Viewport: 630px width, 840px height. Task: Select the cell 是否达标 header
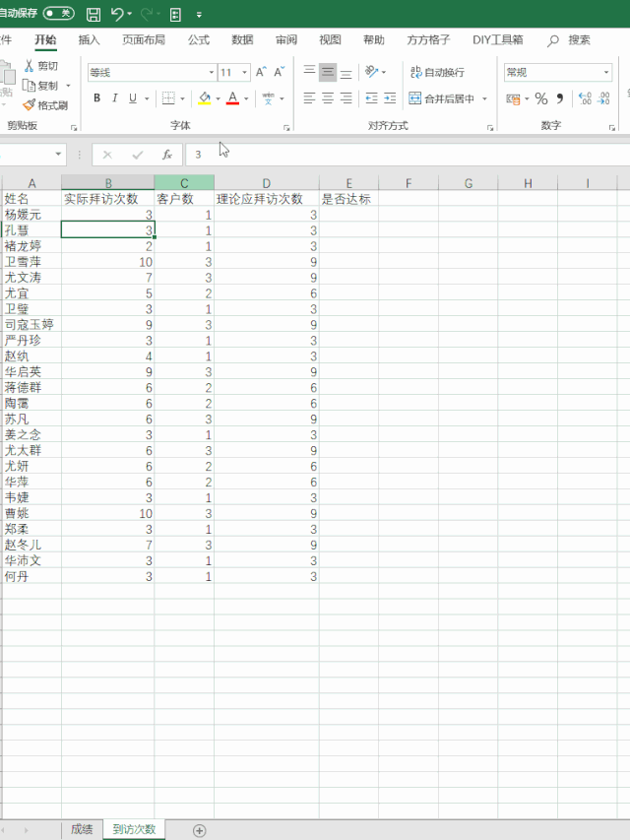(x=348, y=199)
